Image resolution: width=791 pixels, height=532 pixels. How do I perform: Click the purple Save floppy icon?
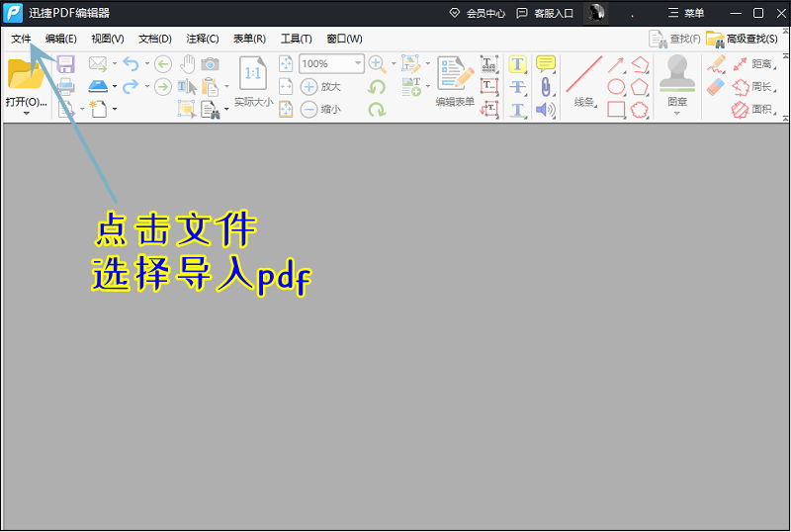click(65, 64)
